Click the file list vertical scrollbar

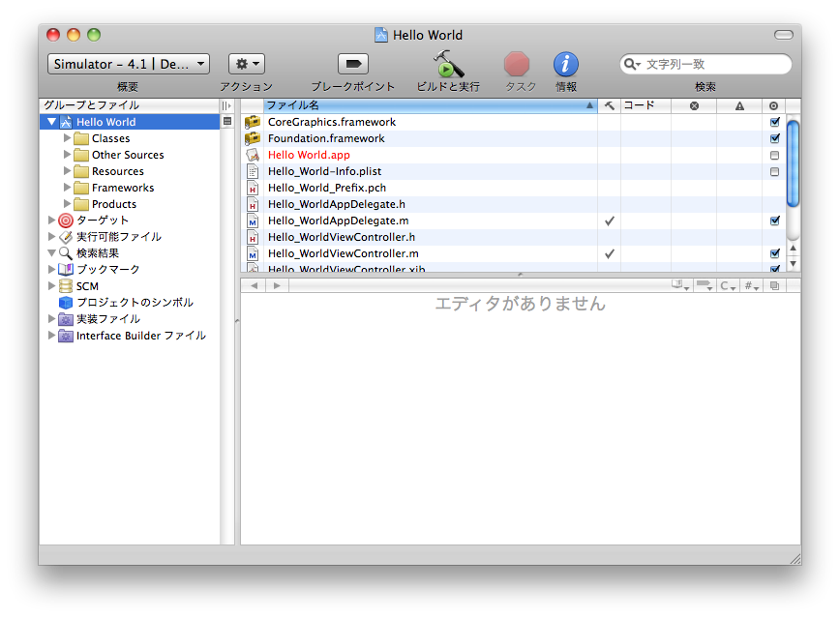coord(794,164)
